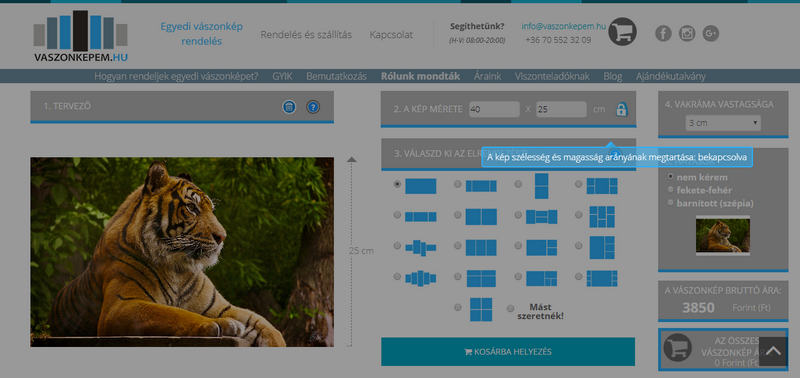800x378 pixels.
Task: Select the 'nem kérem' effect radio
Action: point(670,177)
